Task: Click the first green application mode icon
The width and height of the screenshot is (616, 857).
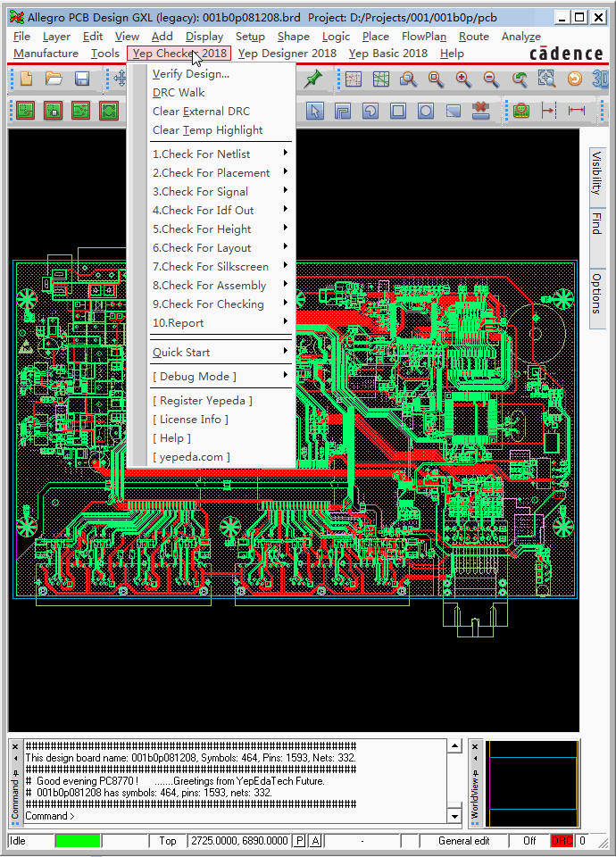Action: coord(26,111)
